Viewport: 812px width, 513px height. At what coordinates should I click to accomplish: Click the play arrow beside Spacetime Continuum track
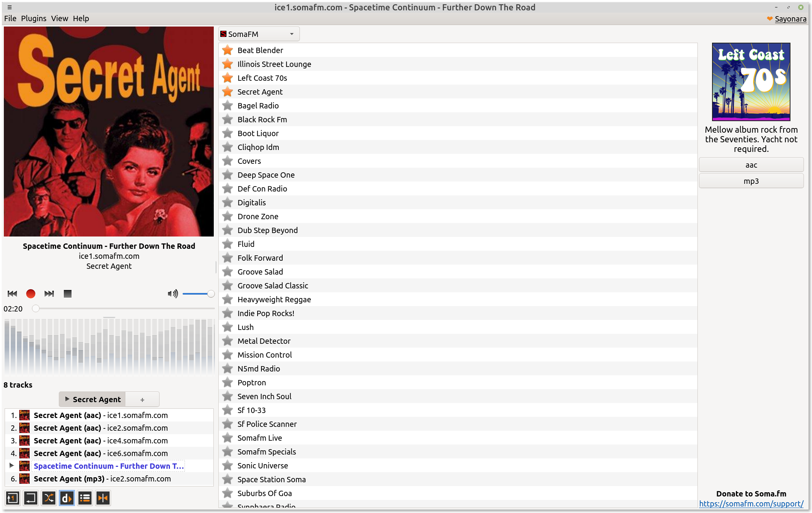pos(12,466)
